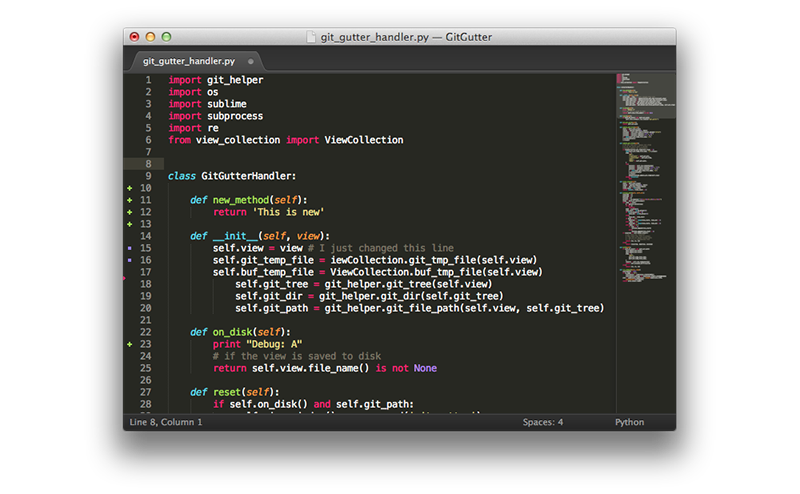Click the pink deleted marker near line 17
The width and height of the screenshot is (800, 494).
pos(124,278)
